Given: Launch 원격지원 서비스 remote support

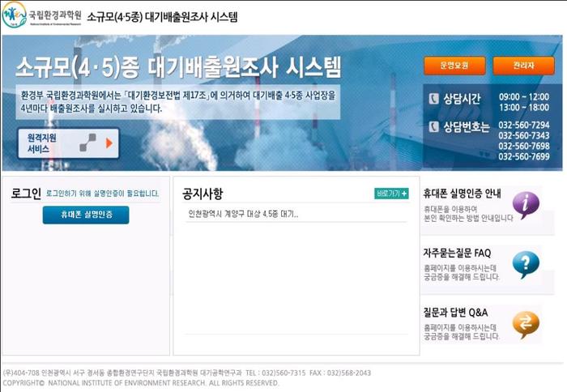Looking at the screenshot, I should 68,143.
